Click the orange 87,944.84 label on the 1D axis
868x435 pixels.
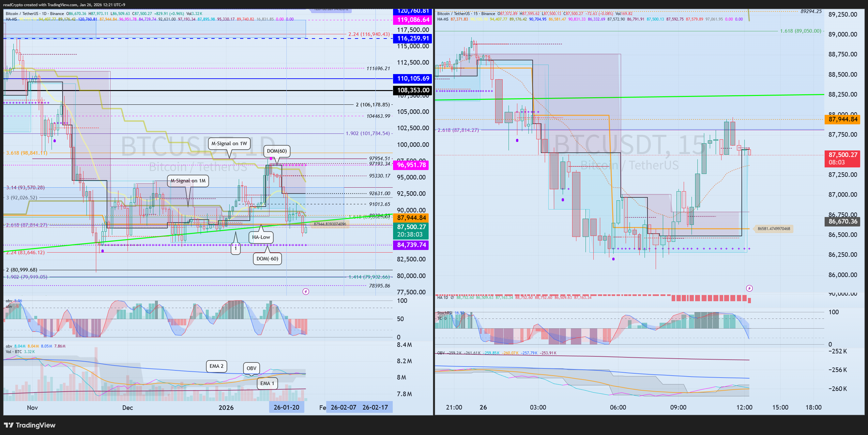[x=411, y=218]
